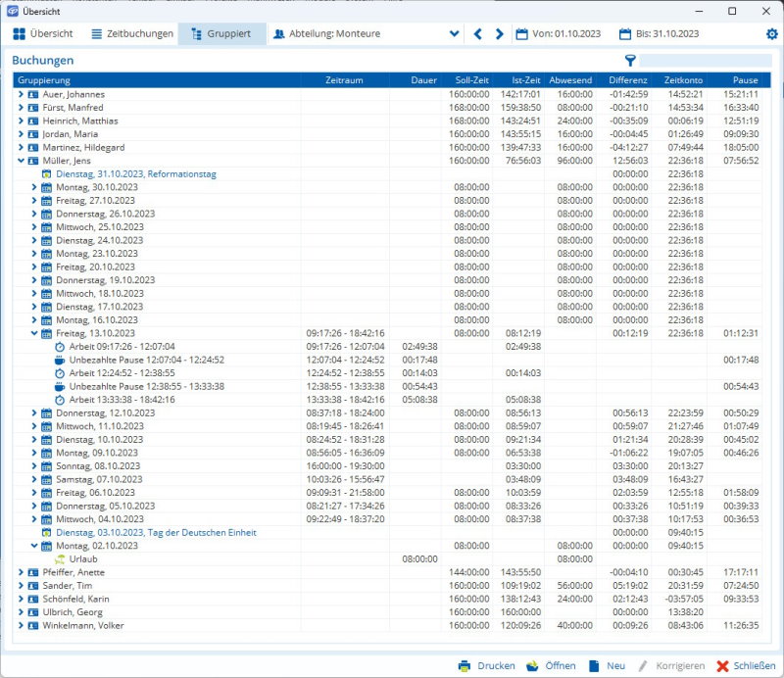
Task: Expand the Auer, Johannes row
Action: pyautogui.click(x=21, y=94)
